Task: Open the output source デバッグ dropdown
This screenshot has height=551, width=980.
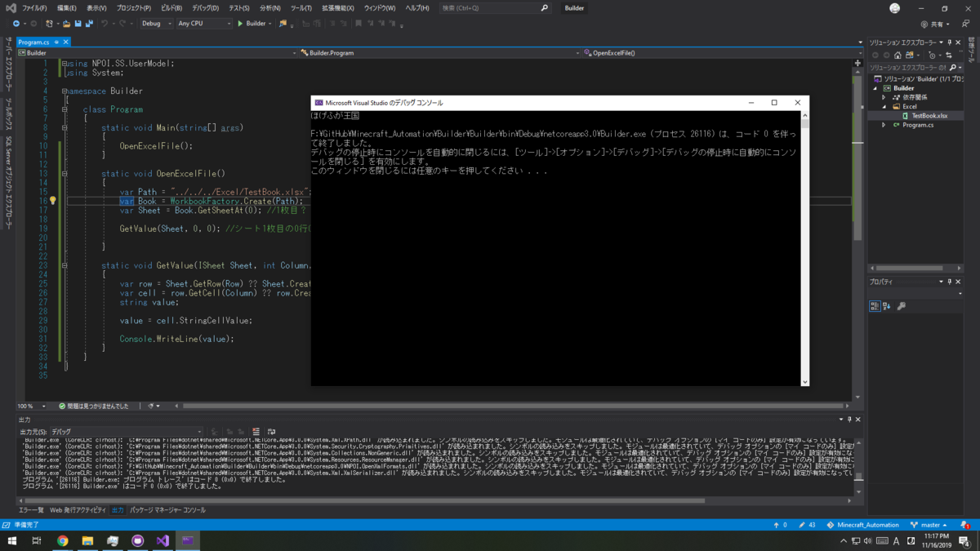Action: pyautogui.click(x=126, y=431)
